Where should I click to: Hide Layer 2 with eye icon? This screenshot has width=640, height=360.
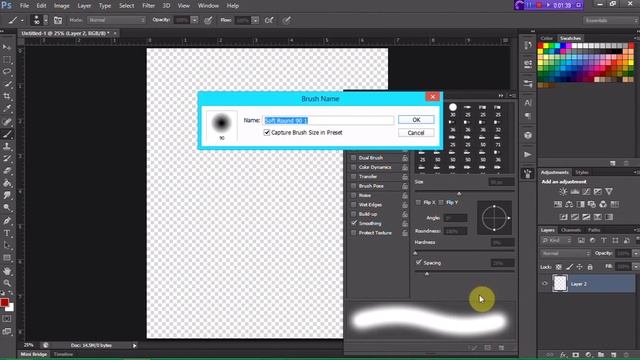[x=545, y=284]
